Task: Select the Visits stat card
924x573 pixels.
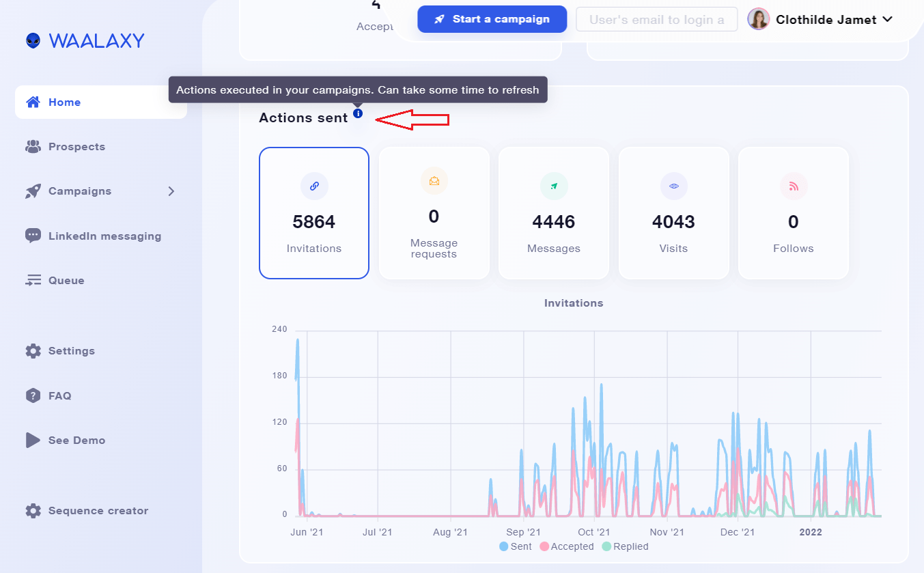Action: pyautogui.click(x=674, y=213)
